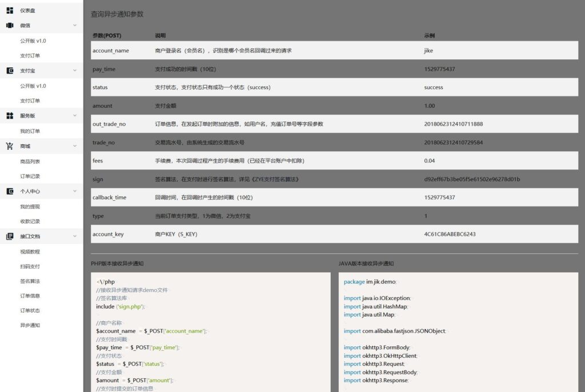Toggle the 商城 section chevron
585x392 pixels.
tap(74, 146)
